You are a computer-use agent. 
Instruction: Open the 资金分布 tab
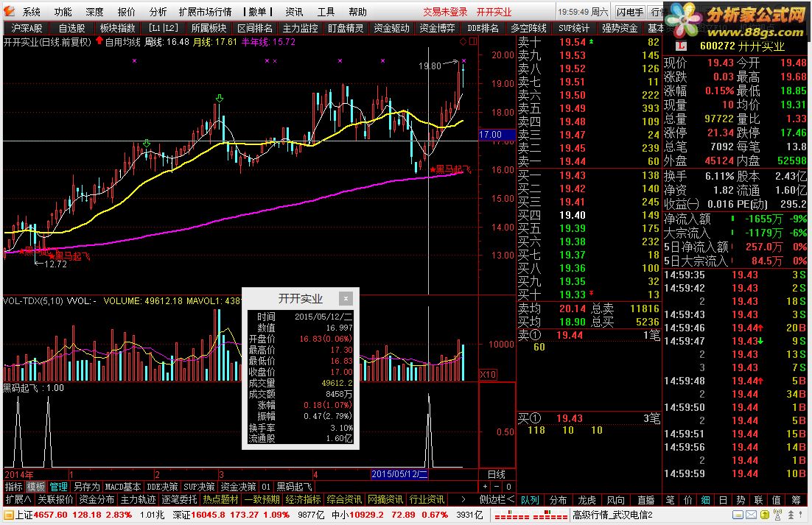[97, 500]
